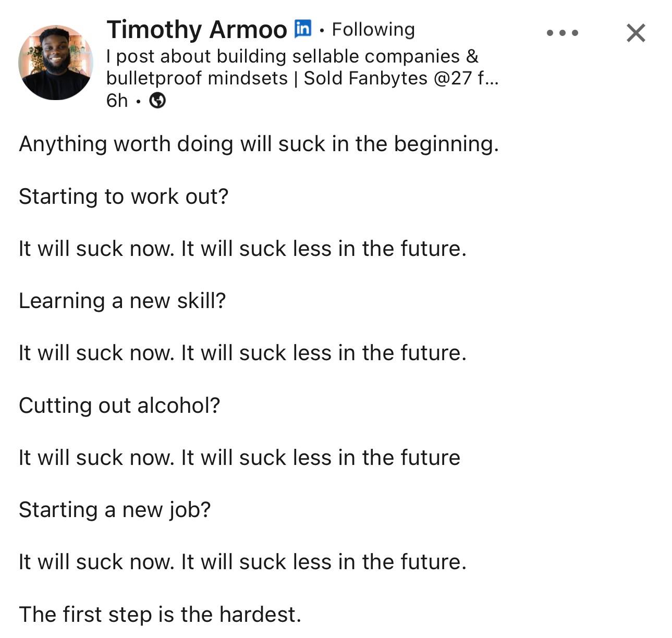Click the Following status label
Screen dimensions: 672x638
point(373,30)
